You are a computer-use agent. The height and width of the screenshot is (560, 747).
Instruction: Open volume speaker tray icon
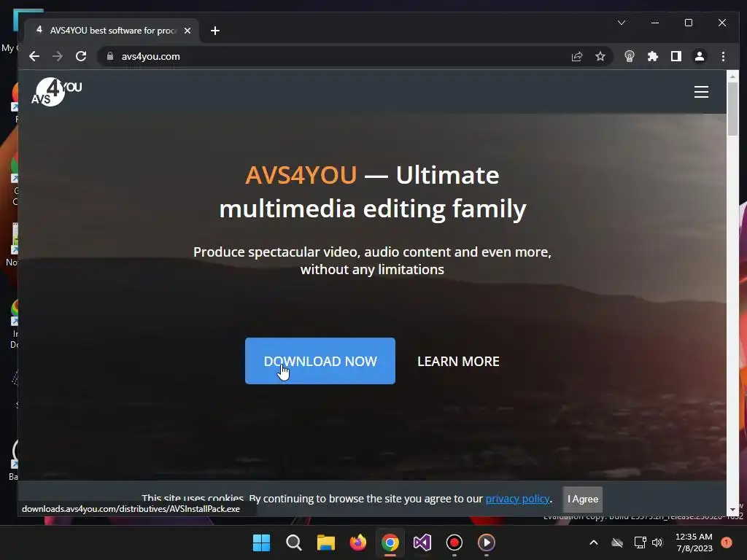point(657,542)
